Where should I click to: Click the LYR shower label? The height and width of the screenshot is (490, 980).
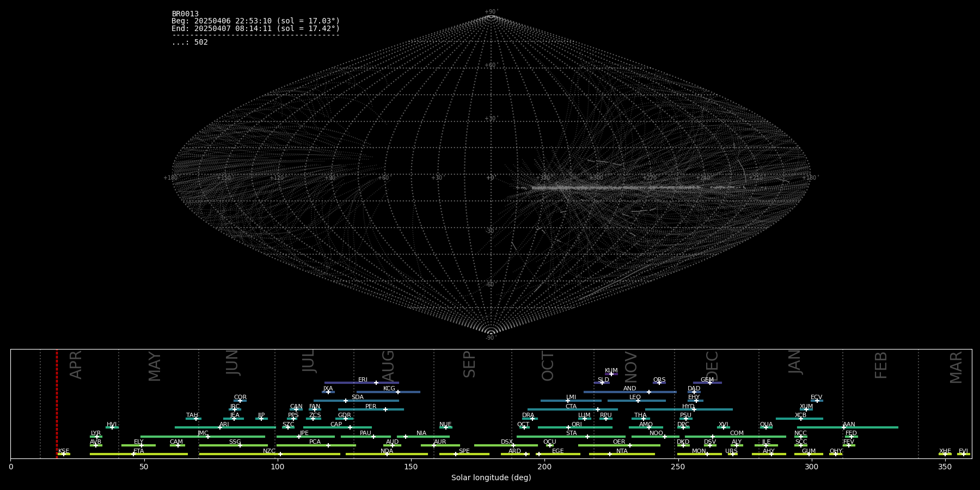click(95, 433)
